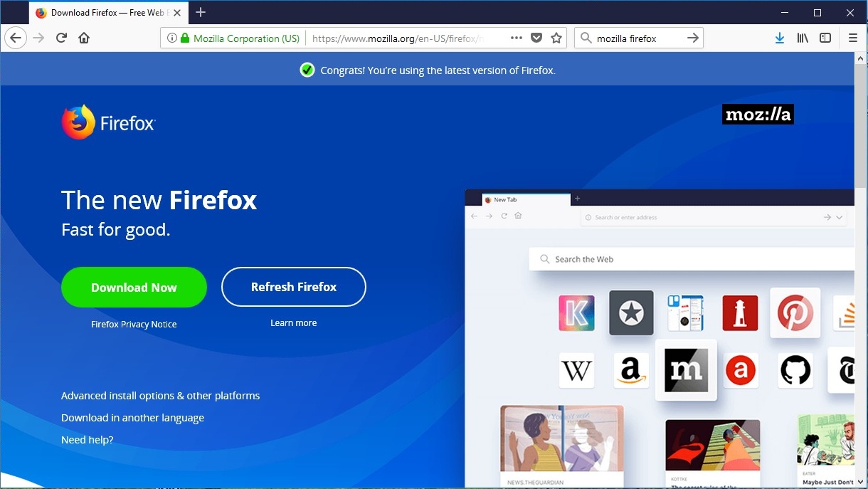Go back using the back arrow button
The height and width of the screenshot is (489, 868).
pyautogui.click(x=15, y=38)
